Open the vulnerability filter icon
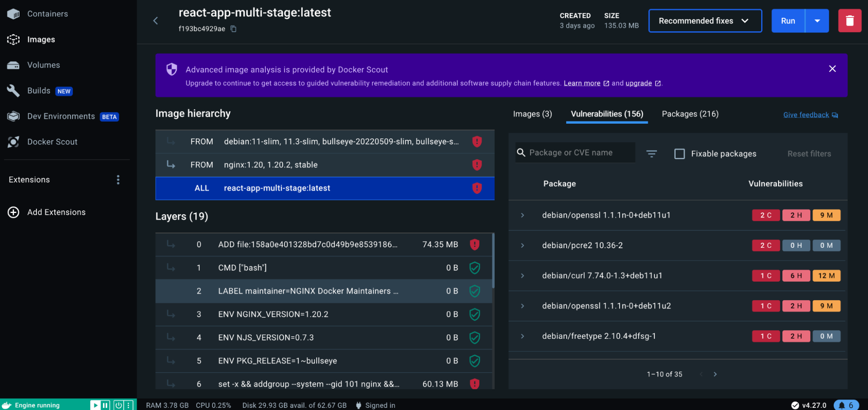The height and width of the screenshot is (410, 868). point(651,154)
